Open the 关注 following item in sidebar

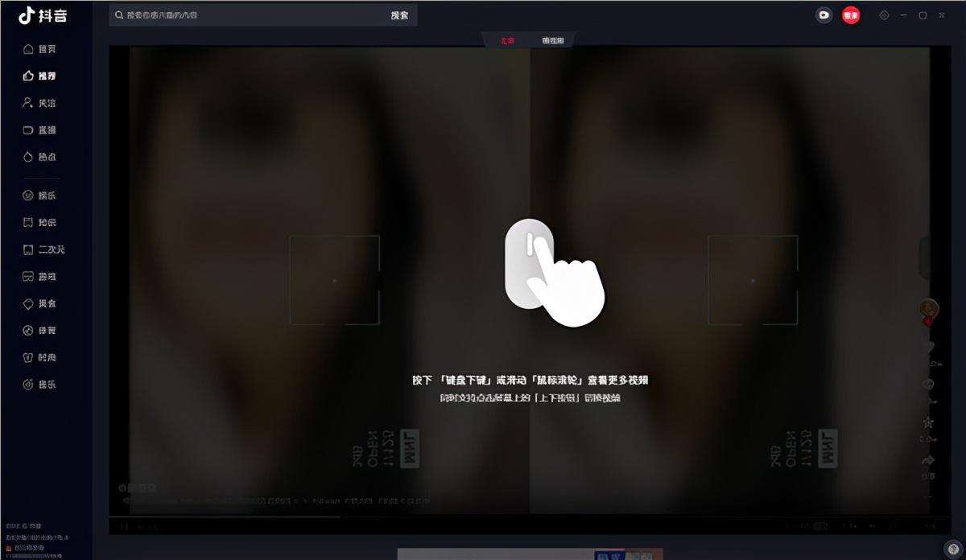click(40, 103)
